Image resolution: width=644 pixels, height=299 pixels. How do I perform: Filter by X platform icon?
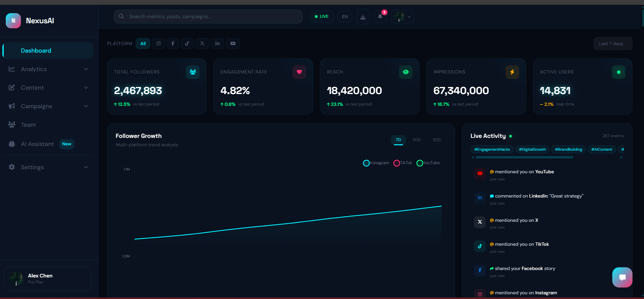202,43
